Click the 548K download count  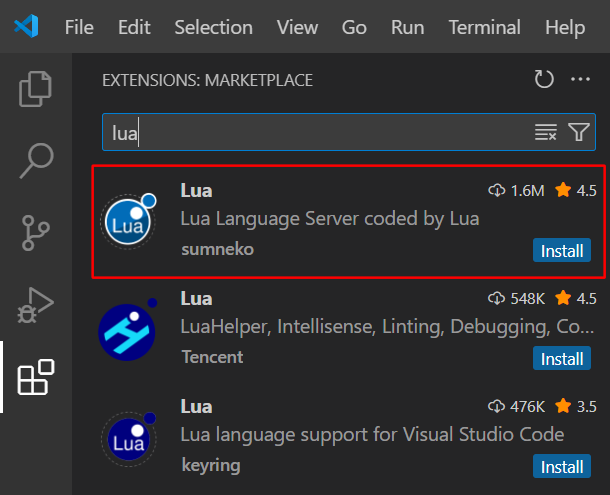[x=516, y=298]
